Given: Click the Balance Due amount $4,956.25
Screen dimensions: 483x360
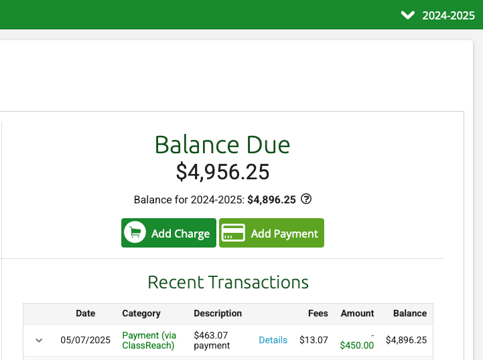Looking at the screenshot, I should pos(223,172).
